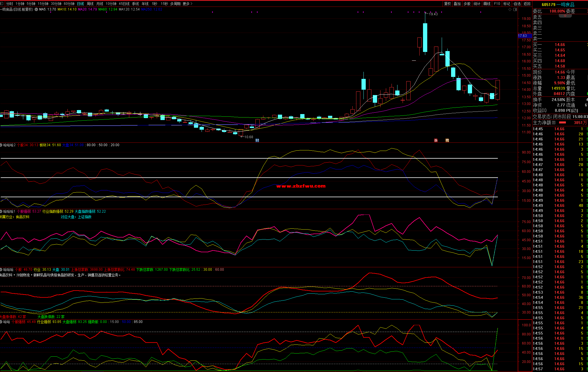Click low price label 10.68
Screen dimensions: 588x372
coord(249,137)
